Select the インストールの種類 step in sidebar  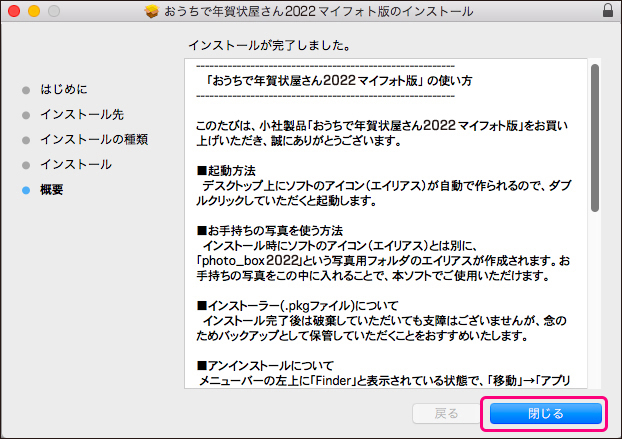(94, 140)
